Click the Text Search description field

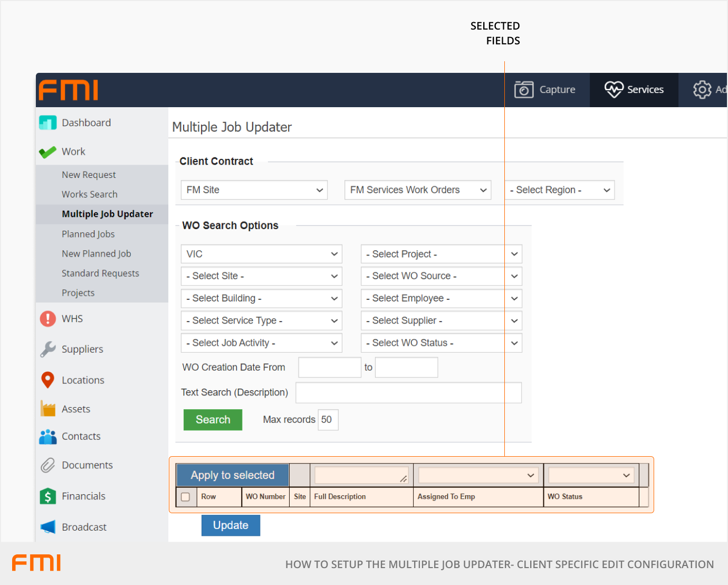pos(408,393)
